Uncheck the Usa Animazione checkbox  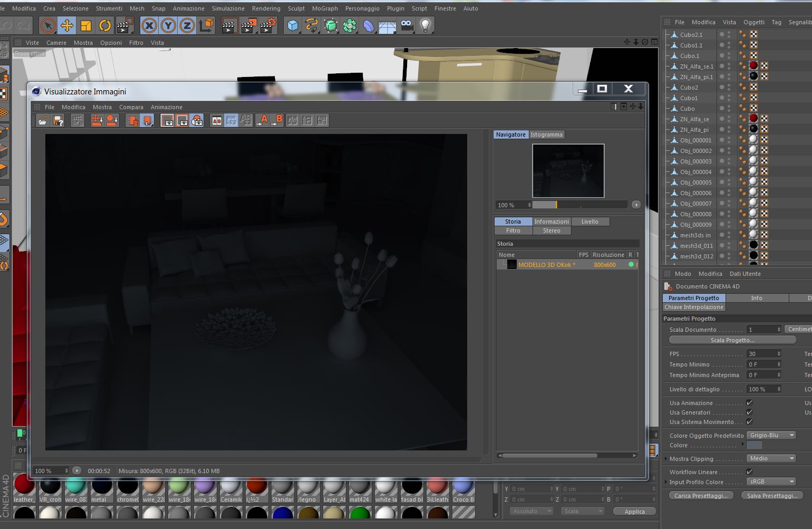(749, 403)
